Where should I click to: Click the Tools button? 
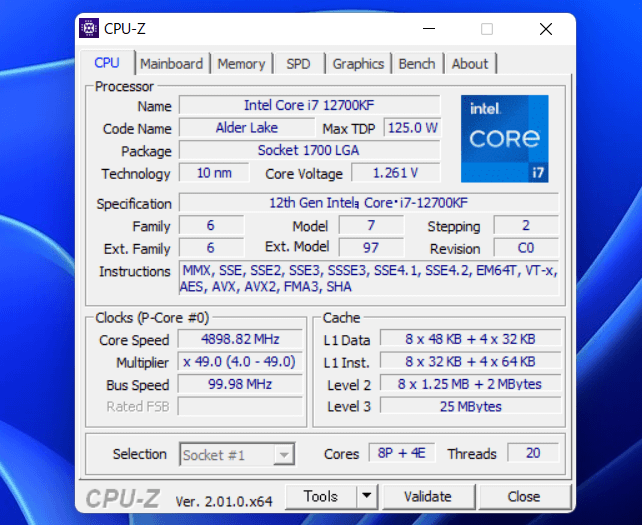tap(321, 496)
